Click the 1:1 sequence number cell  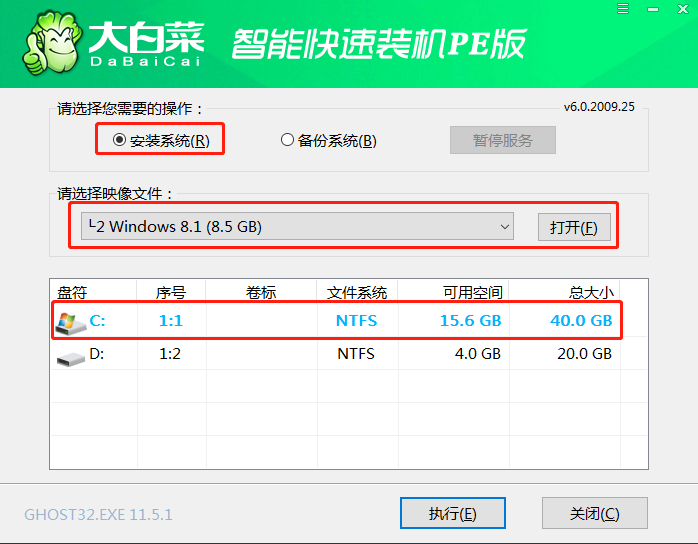[171, 321]
